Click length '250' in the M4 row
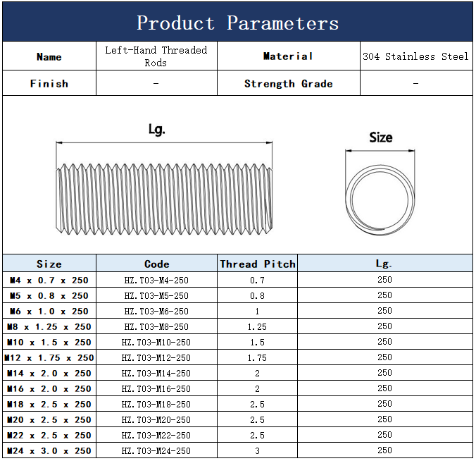 pyautogui.click(x=385, y=280)
